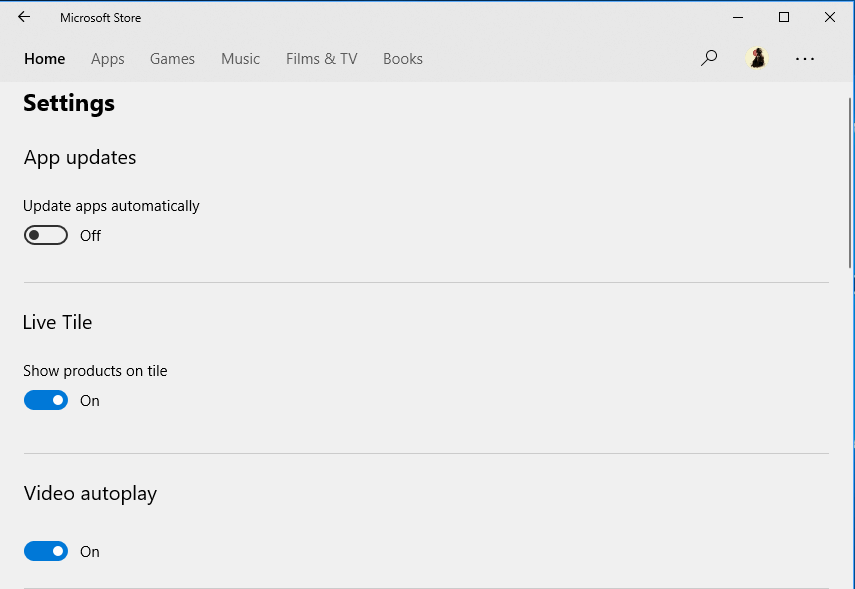855x589 pixels.
Task: Select the Books tab
Action: click(x=402, y=58)
